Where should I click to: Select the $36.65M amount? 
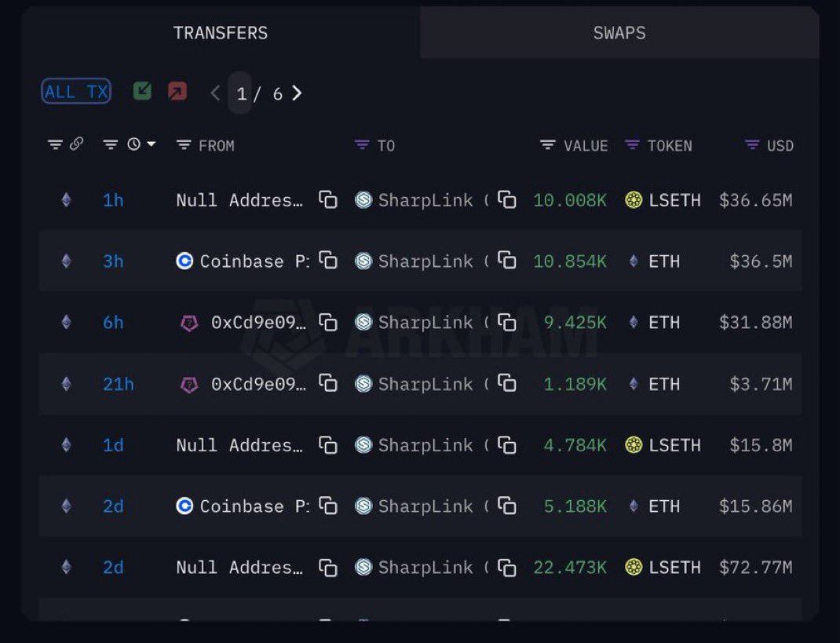756,200
